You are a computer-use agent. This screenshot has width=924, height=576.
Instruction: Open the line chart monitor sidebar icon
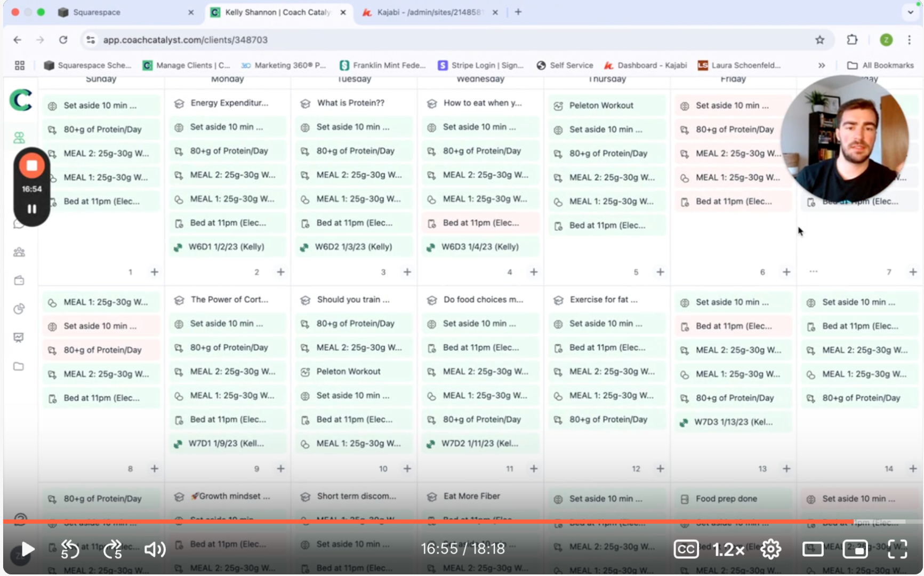(x=19, y=338)
